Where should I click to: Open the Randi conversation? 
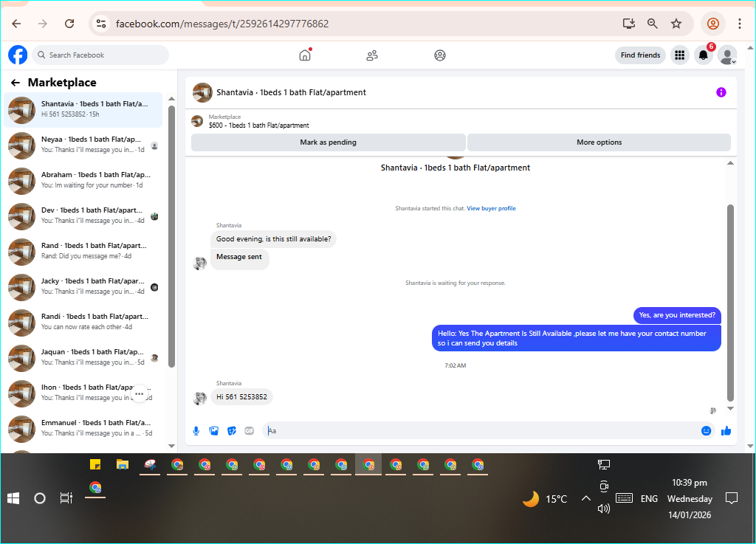click(x=84, y=323)
